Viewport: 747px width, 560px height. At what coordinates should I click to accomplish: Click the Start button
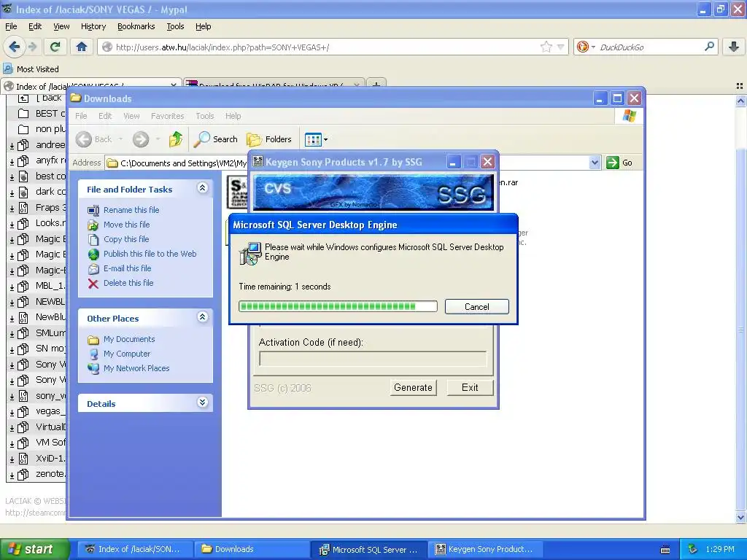pos(34,549)
